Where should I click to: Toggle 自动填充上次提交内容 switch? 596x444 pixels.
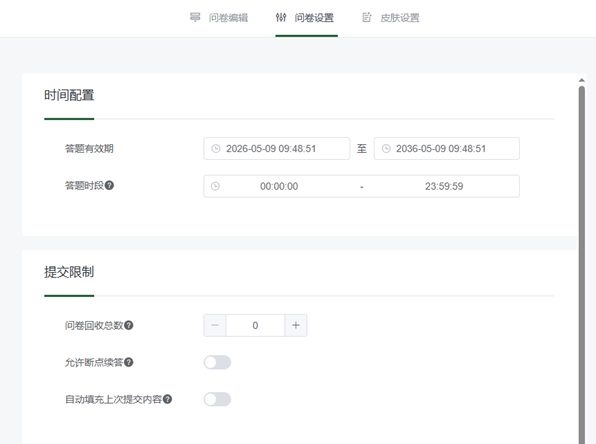tap(217, 399)
